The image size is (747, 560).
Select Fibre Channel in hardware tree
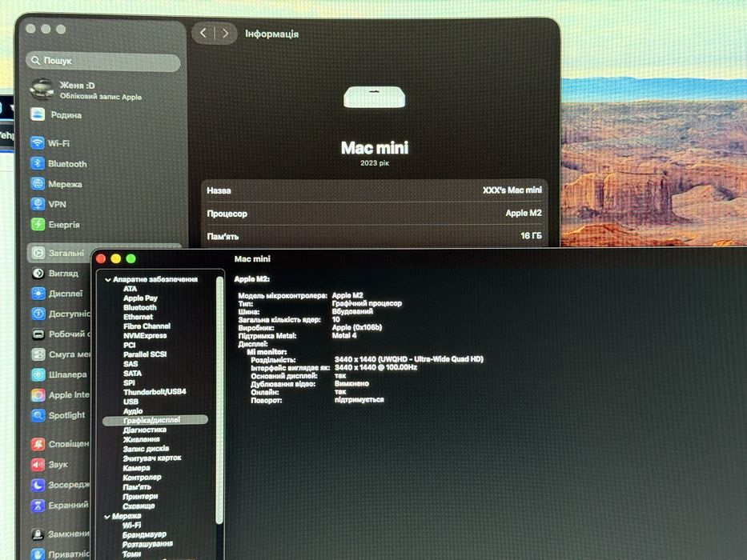147,326
